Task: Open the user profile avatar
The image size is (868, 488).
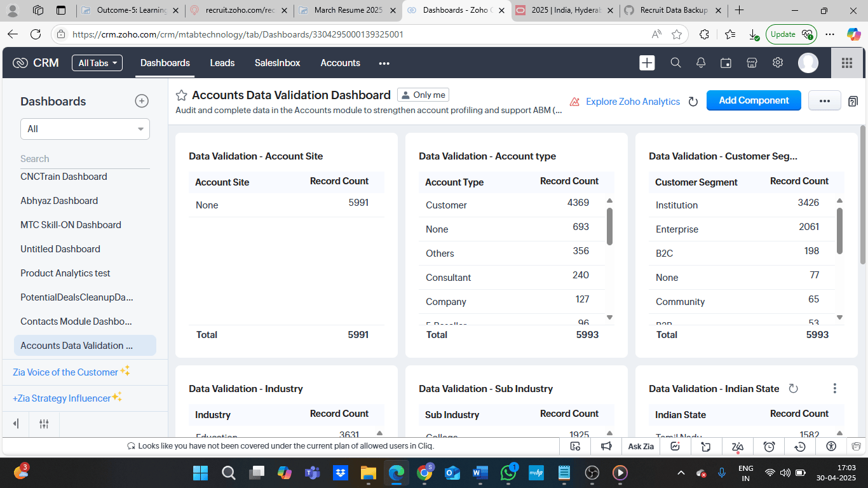Action: pos(808,63)
